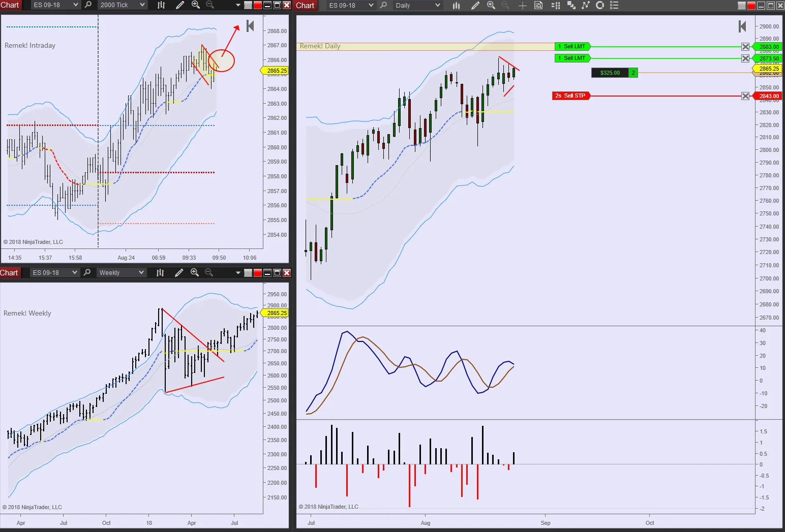Click the gray link swatch in Weekly chart

[248, 273]
